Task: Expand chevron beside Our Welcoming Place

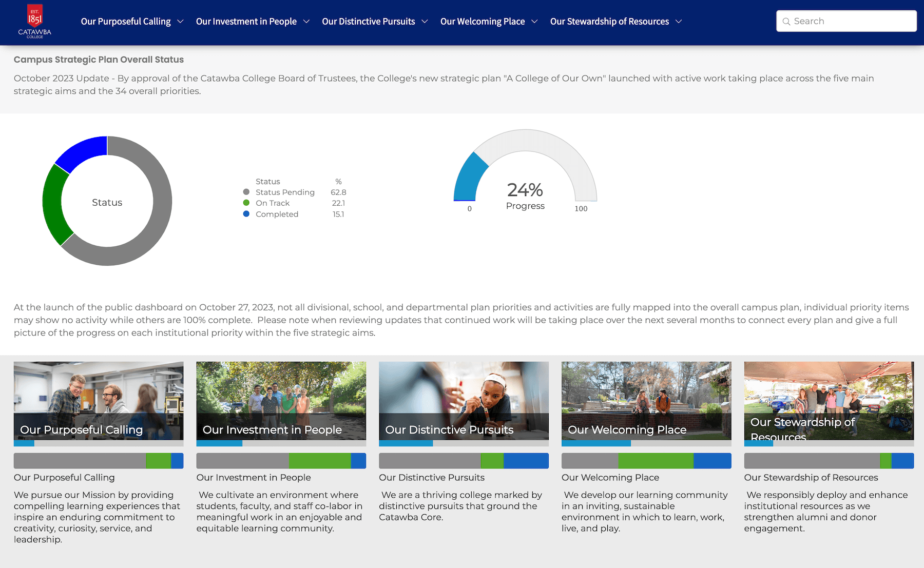Action: pyautogui.click(x=534, y=22)
